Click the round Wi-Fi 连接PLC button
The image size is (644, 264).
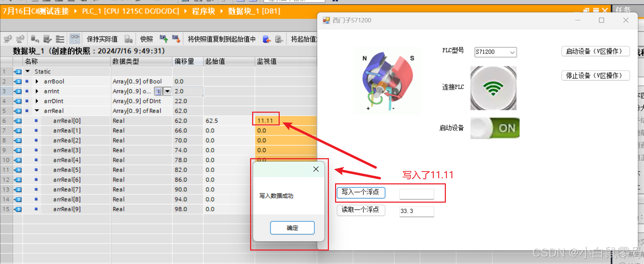(x=493, y=88)
